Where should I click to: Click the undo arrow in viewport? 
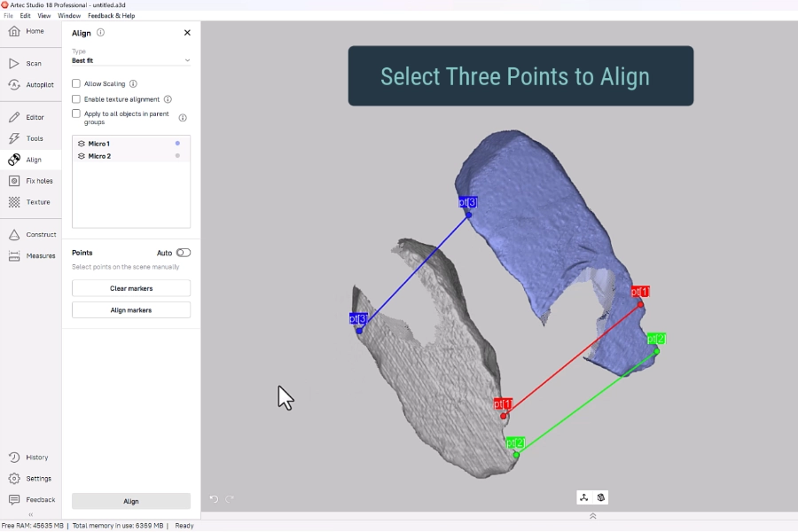coord(214,499)
